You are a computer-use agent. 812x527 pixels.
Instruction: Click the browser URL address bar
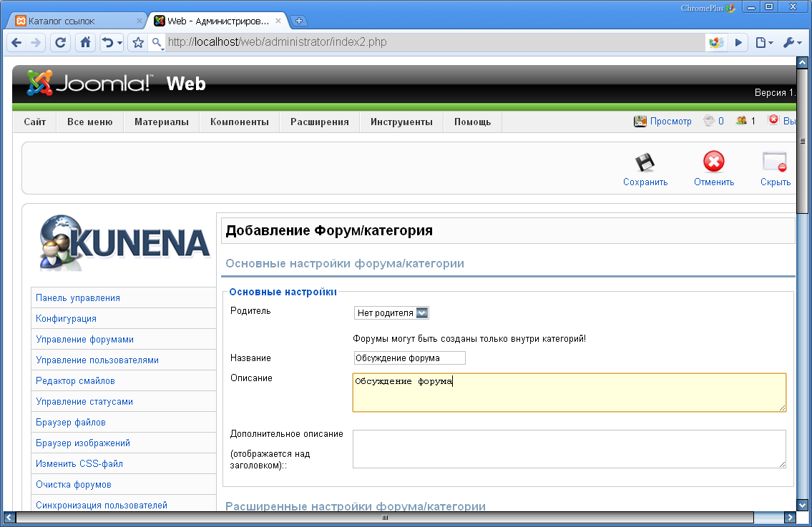coord(435,42)
